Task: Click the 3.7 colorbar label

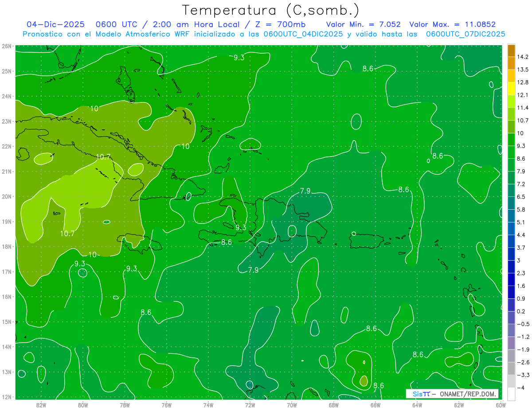Action: coord(521,247)
